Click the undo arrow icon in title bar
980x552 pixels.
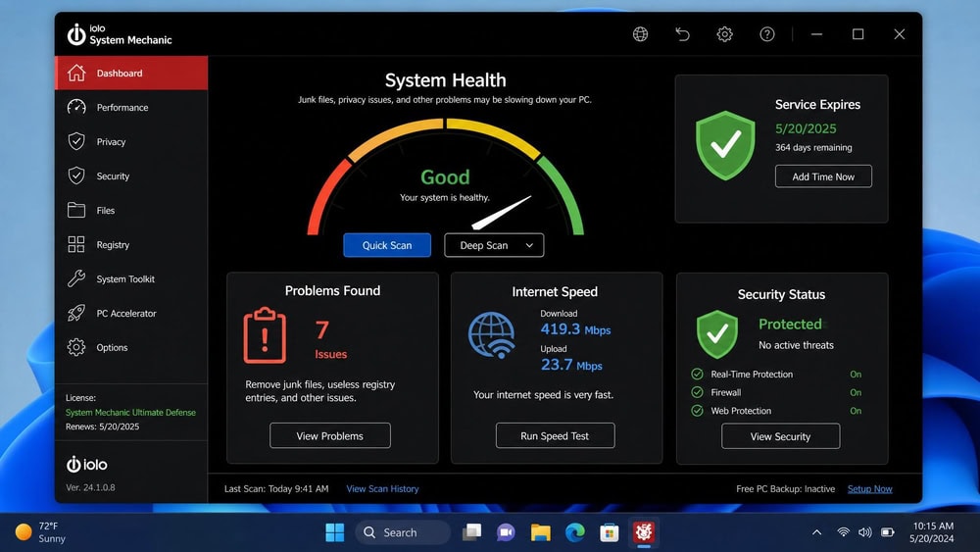682,34
